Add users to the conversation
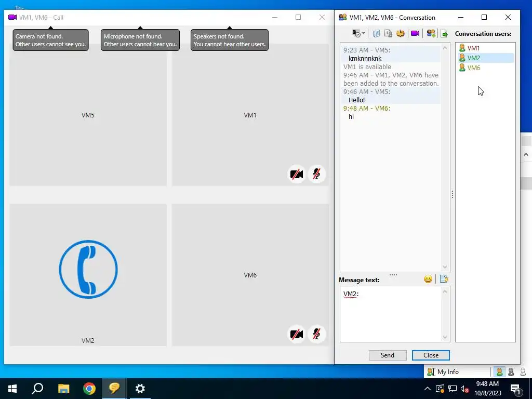This screenshot has width=532, height=399. coord(431,34)
